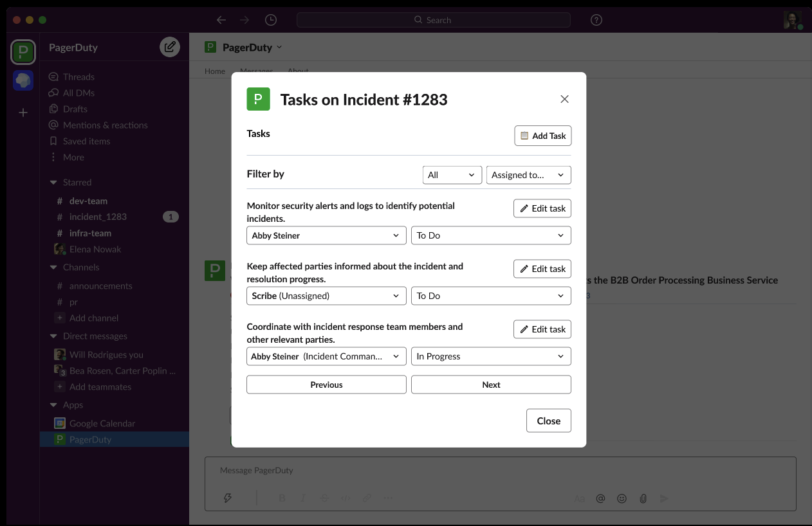812x526 pixels.
Task: Open the history clock icon
Action: coord(271,20)
